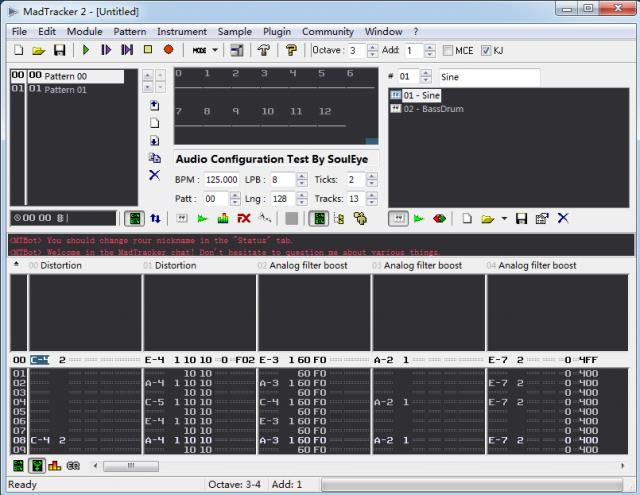The width and height of the screenshot is (640, 495).
Task: Click the mixer window icon in the toolbar
Action: pyautogui.click(x=237, y=50)
